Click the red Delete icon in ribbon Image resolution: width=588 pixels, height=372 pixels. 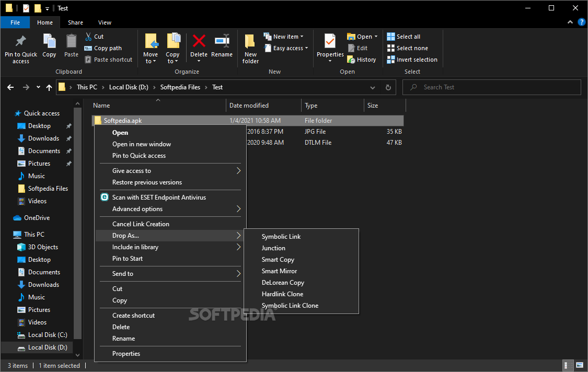point(199,41)
